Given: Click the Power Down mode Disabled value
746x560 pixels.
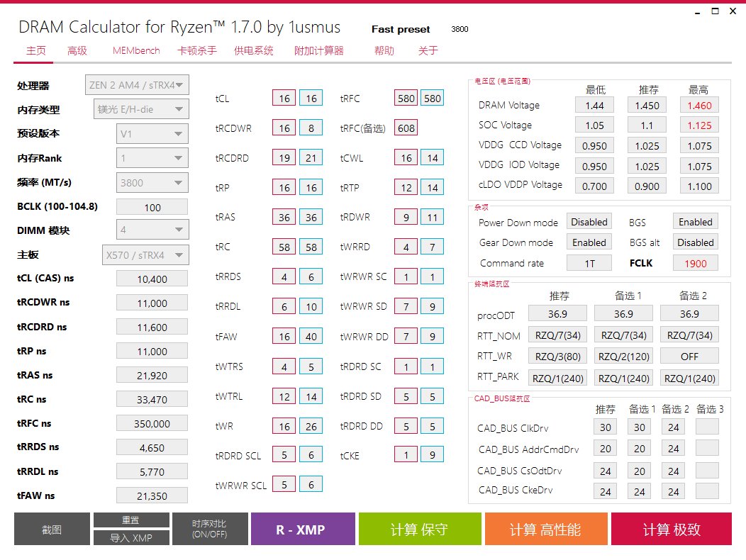Looking at the screenshot, I should pyautogui.click(x=589, y=222).
